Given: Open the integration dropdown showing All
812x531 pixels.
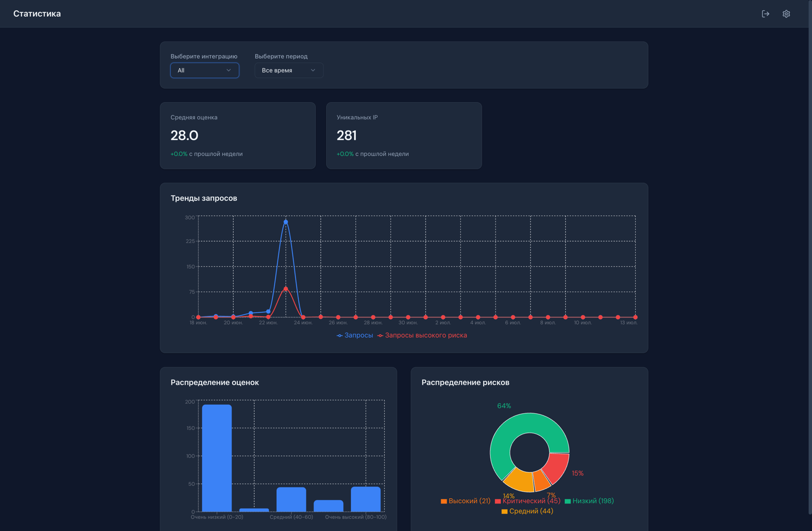Looking at the screenshot, I should pos(205,70).
